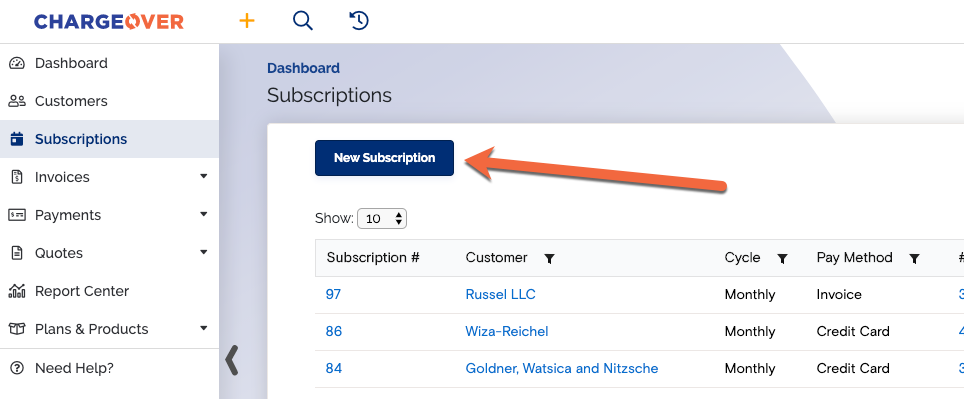Click the ChargeOver logo
This screenshot has height=399, width=964.
[x=109, y=22]
